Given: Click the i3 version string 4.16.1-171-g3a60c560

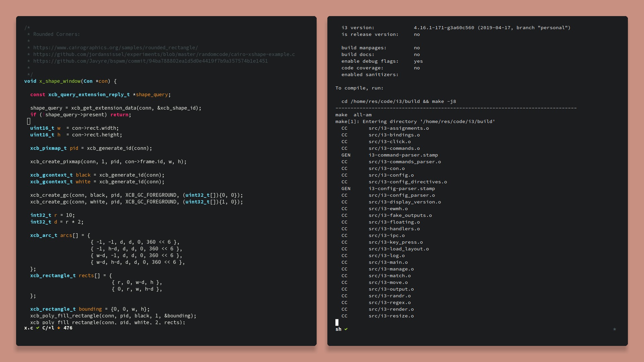Looking at the screenshot, I should tap(444, 27).
